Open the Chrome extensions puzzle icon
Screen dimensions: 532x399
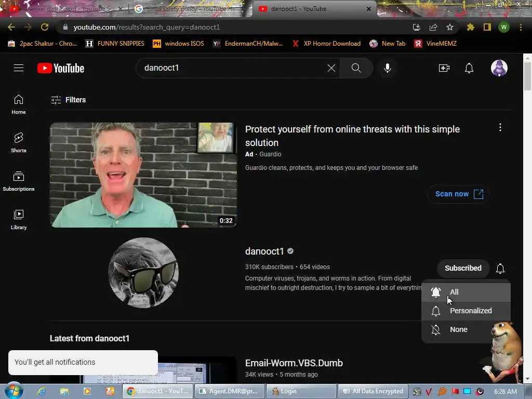(x=470, y=27)
